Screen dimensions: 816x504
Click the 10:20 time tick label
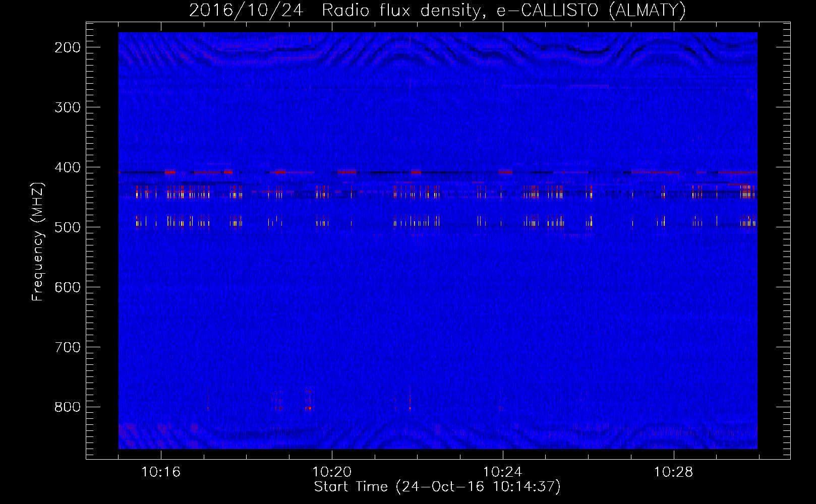[332, 472]
